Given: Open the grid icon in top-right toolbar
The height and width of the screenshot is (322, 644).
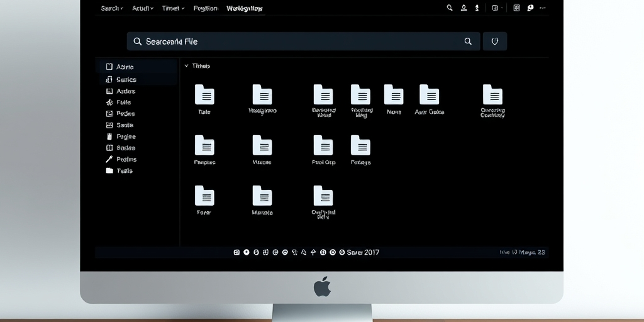Looking at the screenshot, I should pos(517,8).
